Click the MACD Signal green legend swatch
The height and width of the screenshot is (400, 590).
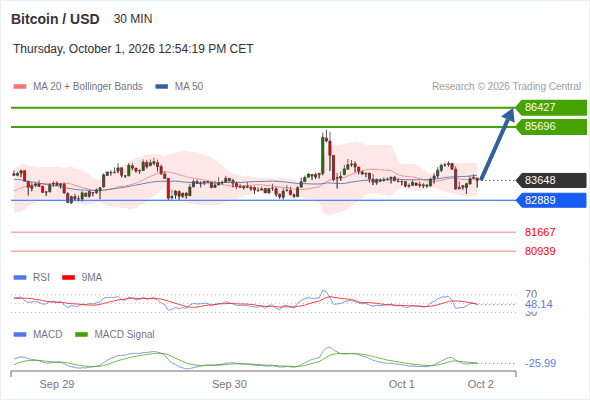coord(81,335)
